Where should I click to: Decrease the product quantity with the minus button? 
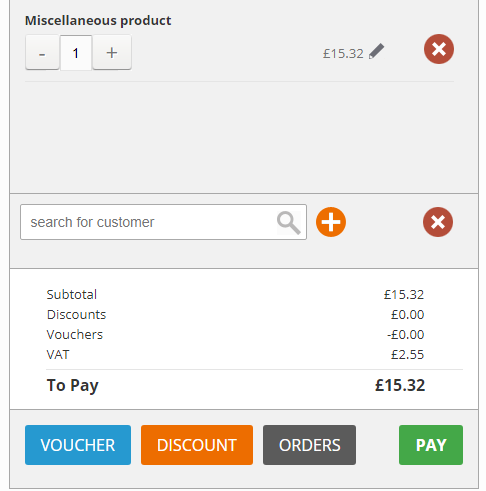42,53
